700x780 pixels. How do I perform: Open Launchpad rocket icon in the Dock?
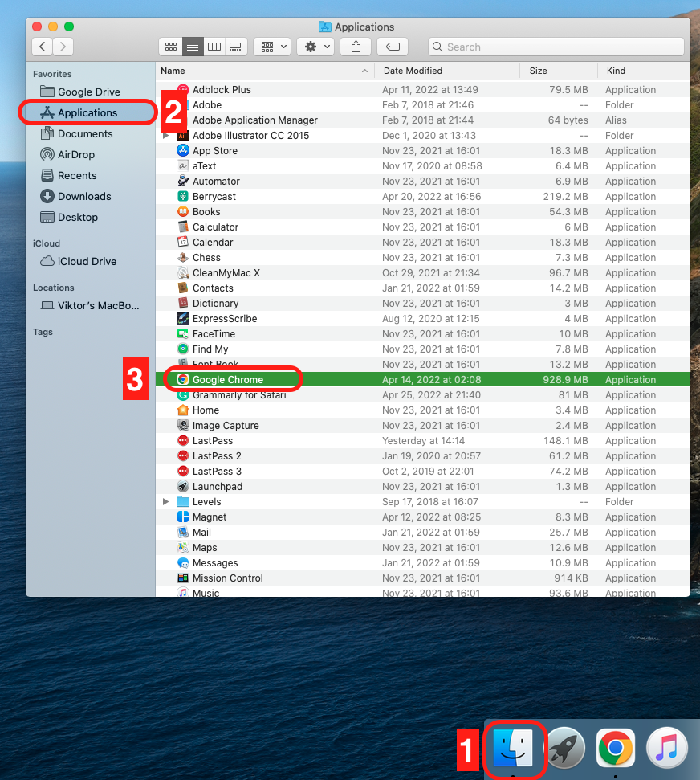click(566, 749)
